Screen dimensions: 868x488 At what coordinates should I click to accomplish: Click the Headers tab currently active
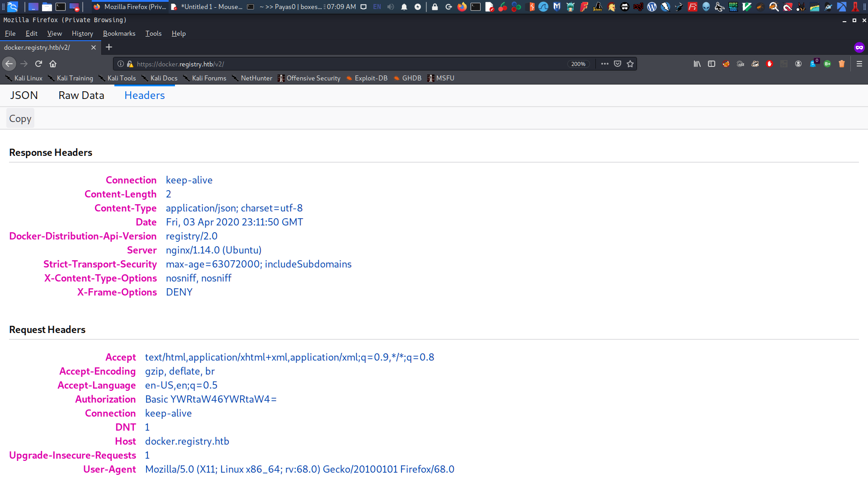(x=144, y=95)
